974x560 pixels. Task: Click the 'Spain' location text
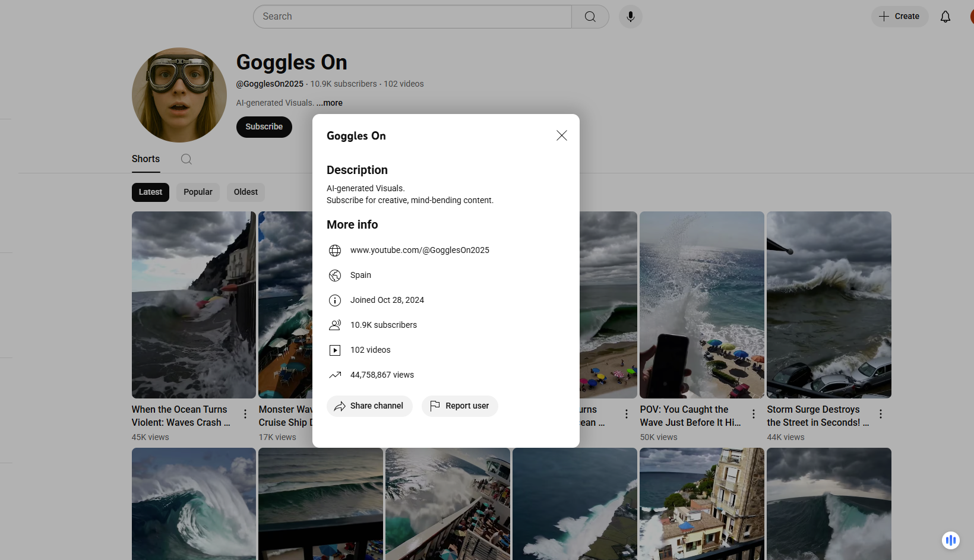click(x=360, y=276)
